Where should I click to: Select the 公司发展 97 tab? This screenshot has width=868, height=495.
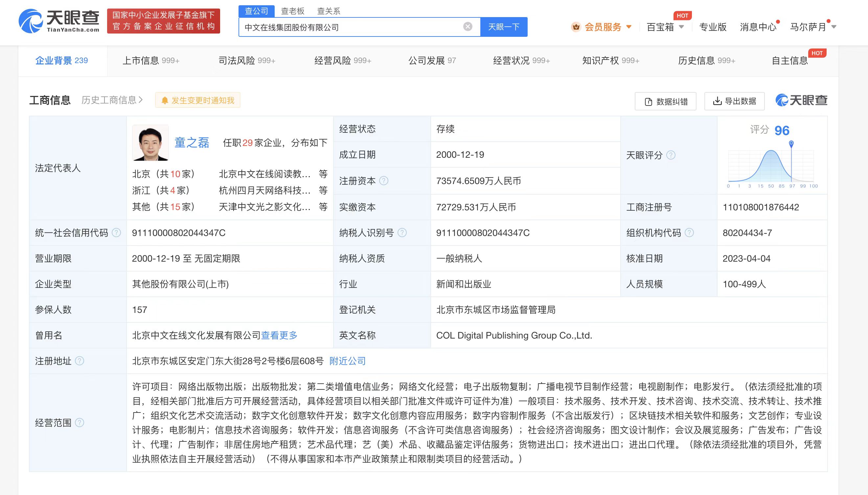click(x=432, y=60)
